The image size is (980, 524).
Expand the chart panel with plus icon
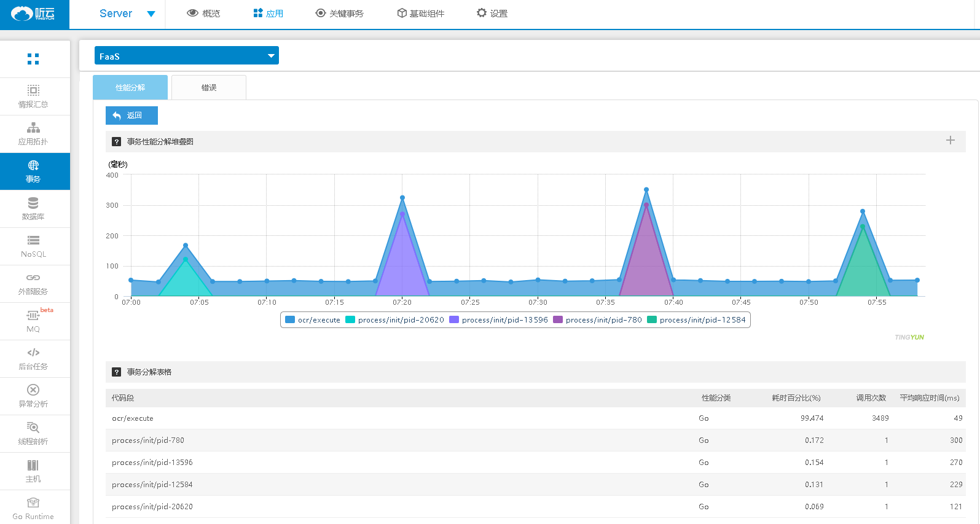[950, 141]
